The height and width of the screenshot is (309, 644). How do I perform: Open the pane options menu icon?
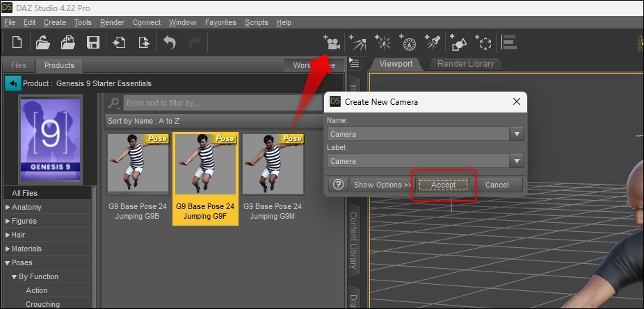click(x=353, y=63)
